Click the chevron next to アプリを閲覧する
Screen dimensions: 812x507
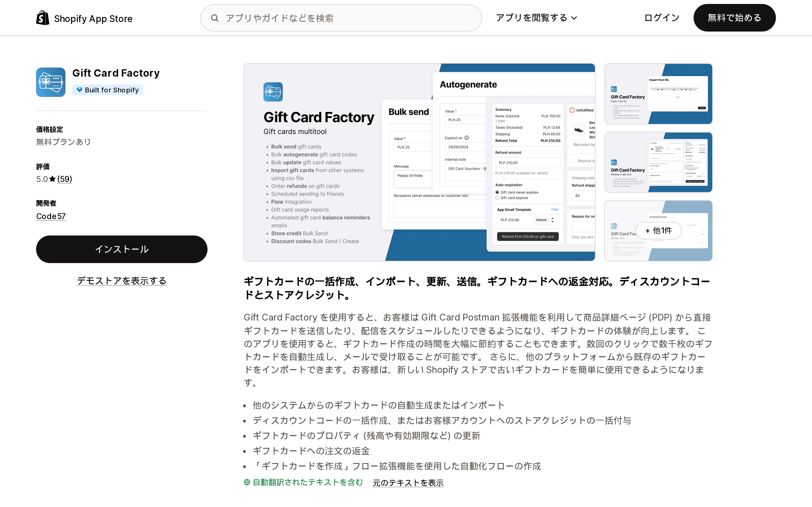(574, 18)
